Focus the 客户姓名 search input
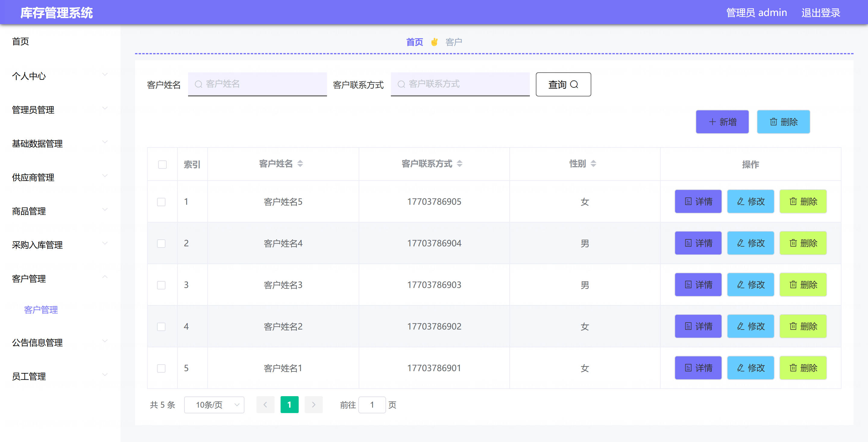 pyautogui.click(x=257, y=84)
